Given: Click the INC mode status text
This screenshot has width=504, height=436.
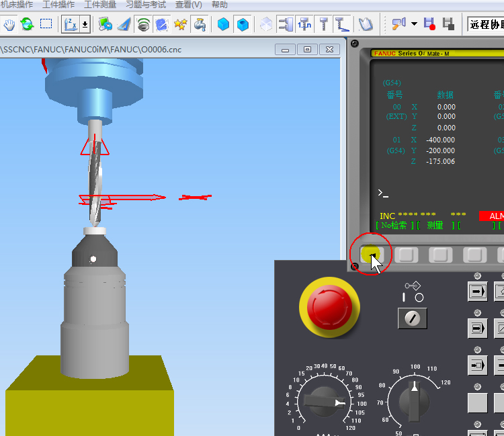Looking at the screenshot, I should (x=387, y=216).
